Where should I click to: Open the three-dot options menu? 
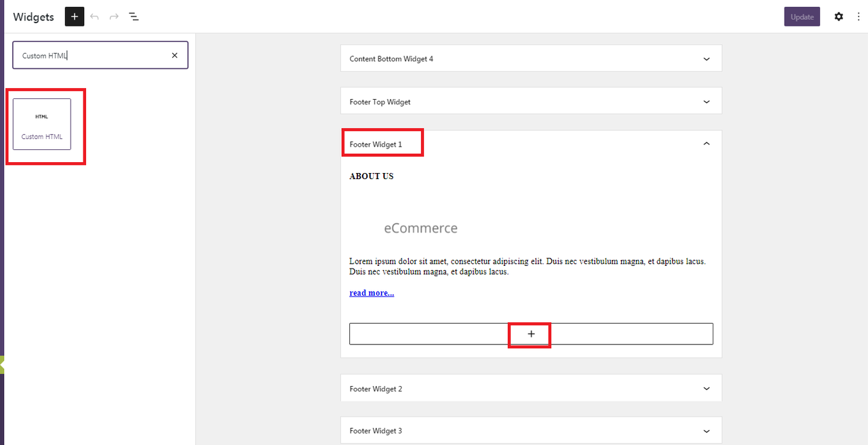pyautogui.click(x=859, y=17)
